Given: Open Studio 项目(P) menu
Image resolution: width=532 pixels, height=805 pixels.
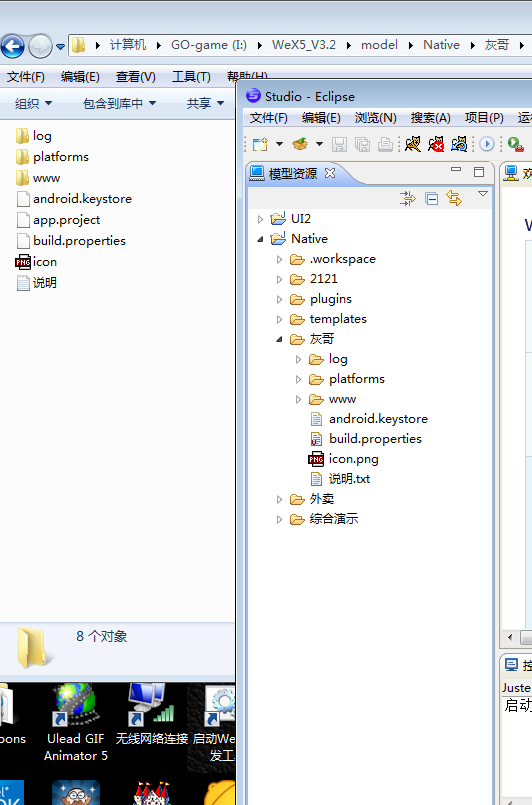Looking at the screenshot, I should click(x=484, y=118).
